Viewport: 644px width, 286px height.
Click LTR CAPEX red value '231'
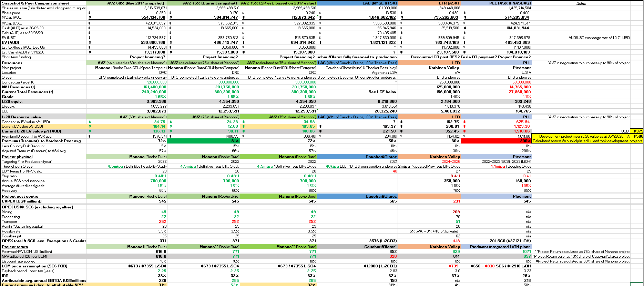click(457, 201)
